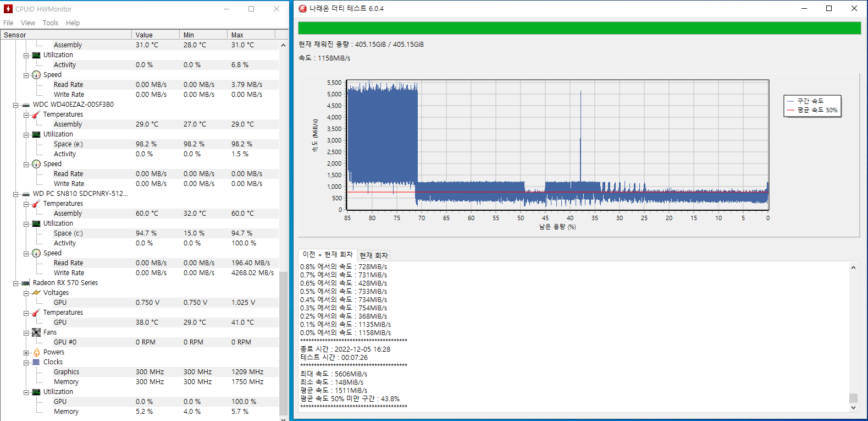The width and height of the screenshot is (868, 421).
Task: Click the Max column header
Action: click(x=251, y=35)
